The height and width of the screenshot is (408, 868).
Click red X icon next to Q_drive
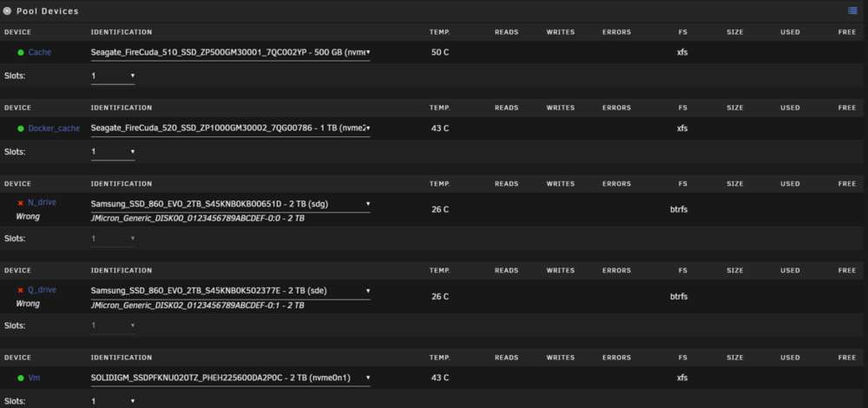click(x=21, y=290)
